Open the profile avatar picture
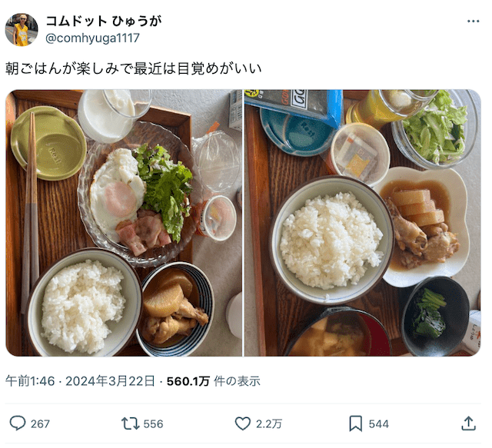Image resolution: width=492 pixels, height=448 pixels. 22,30
